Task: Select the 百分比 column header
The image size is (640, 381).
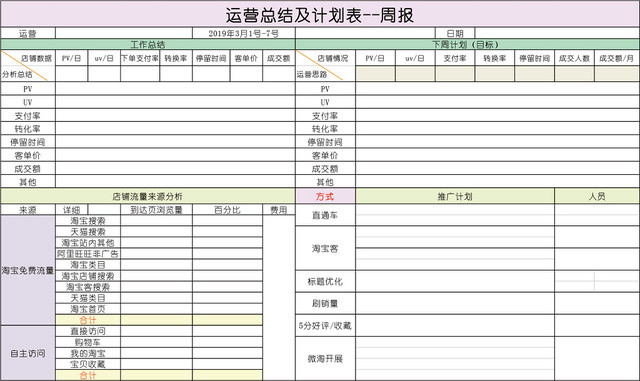Action: [227, 210]
